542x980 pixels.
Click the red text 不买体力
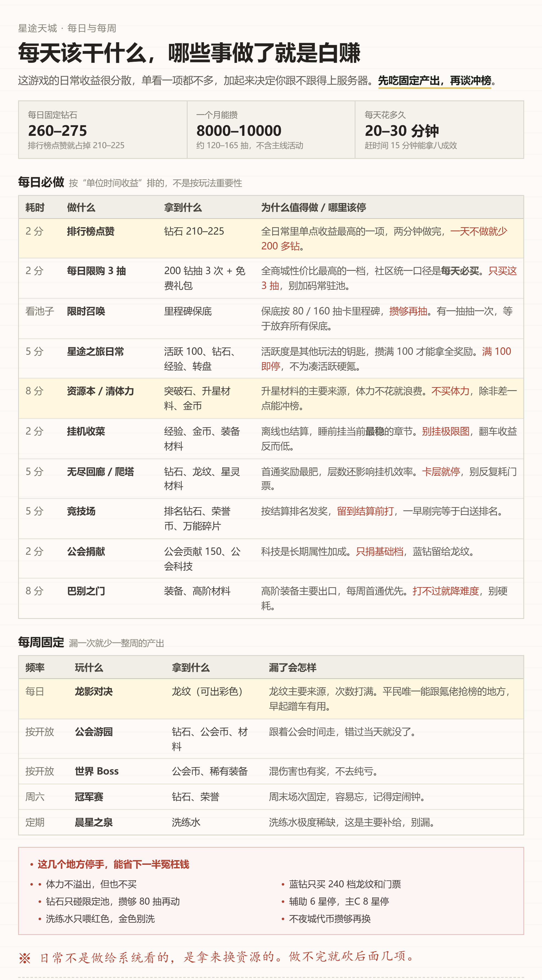pos(450,391)
